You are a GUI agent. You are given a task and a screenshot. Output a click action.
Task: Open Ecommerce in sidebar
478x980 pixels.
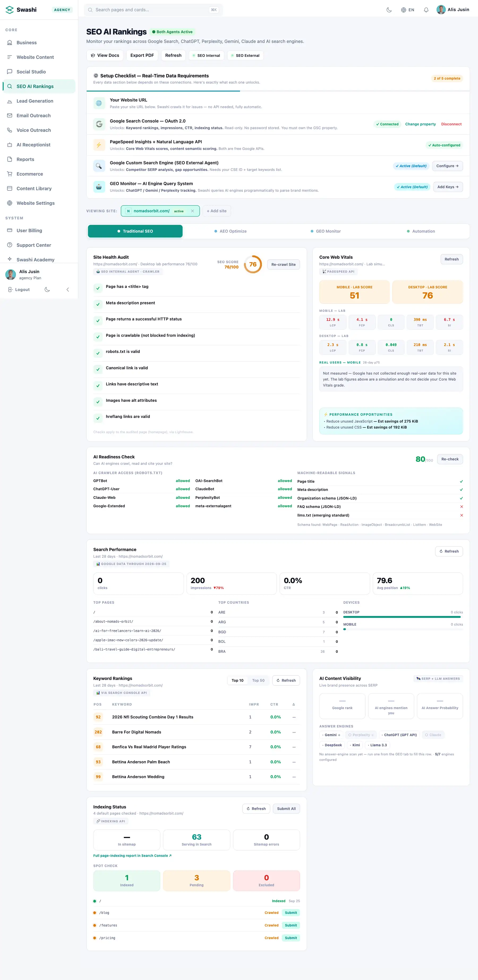coord(39,174)
